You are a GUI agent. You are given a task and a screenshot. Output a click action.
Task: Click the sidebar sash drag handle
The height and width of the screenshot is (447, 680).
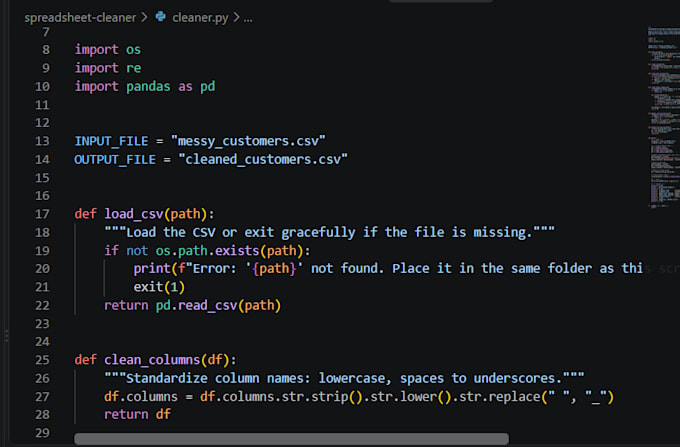click(x=7, y=336)
